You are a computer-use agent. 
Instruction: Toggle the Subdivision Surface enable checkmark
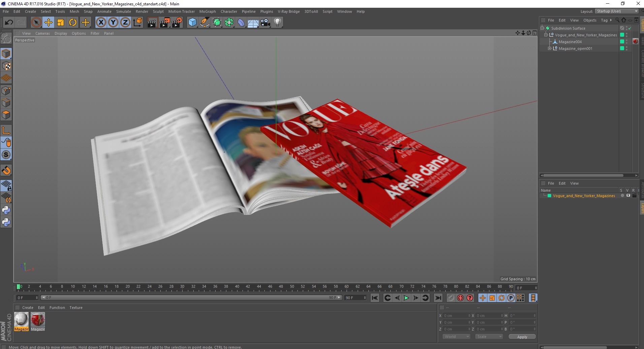(x=630, y=28)
